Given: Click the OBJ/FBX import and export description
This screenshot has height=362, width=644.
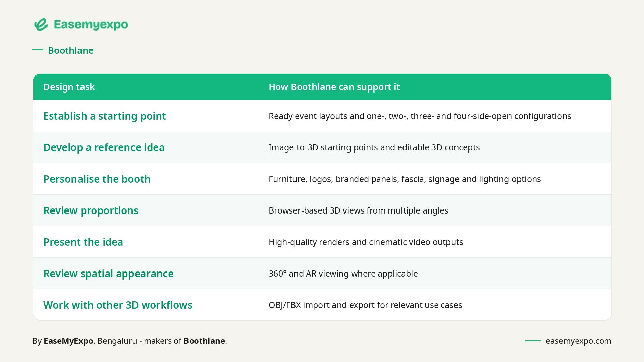Looking at the screenshot, I should 365,305.
